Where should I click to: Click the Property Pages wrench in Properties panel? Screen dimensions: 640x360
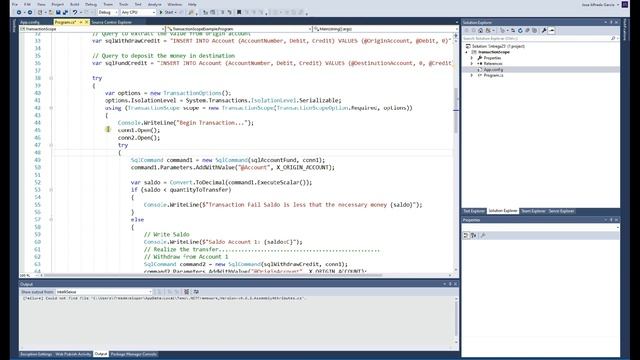[483, 236]
